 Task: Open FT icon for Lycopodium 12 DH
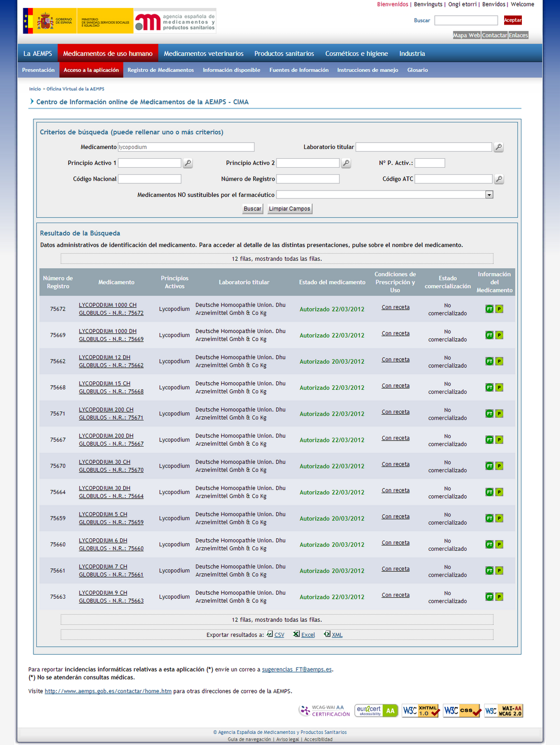click(x=489, y=361)
